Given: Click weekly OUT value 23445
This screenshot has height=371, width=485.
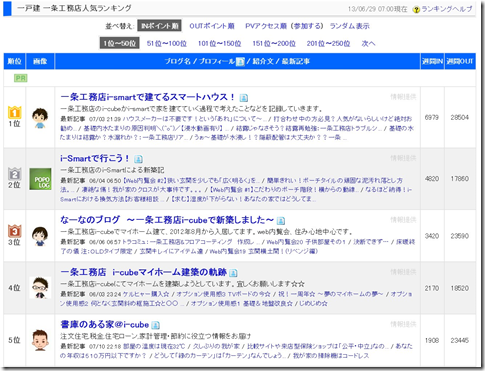Looking at the screenshot, I should click(460, 340).
